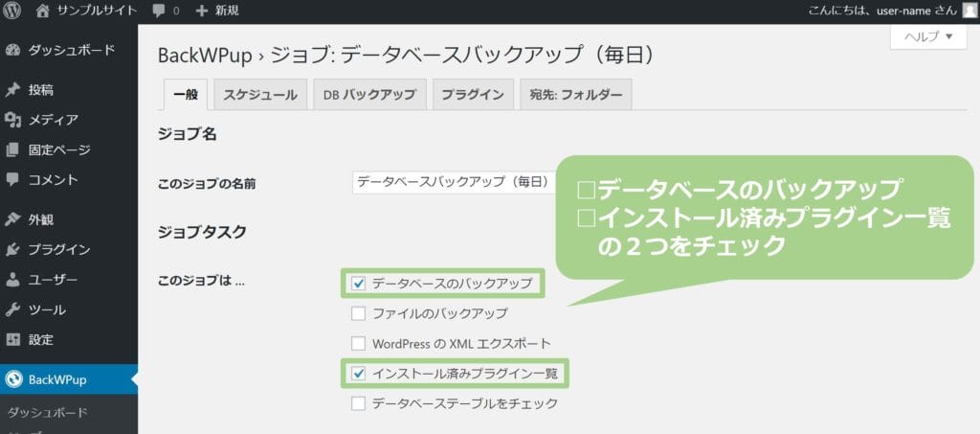Open the 設定 sidebar menu
980x434 pixels.
41,339
